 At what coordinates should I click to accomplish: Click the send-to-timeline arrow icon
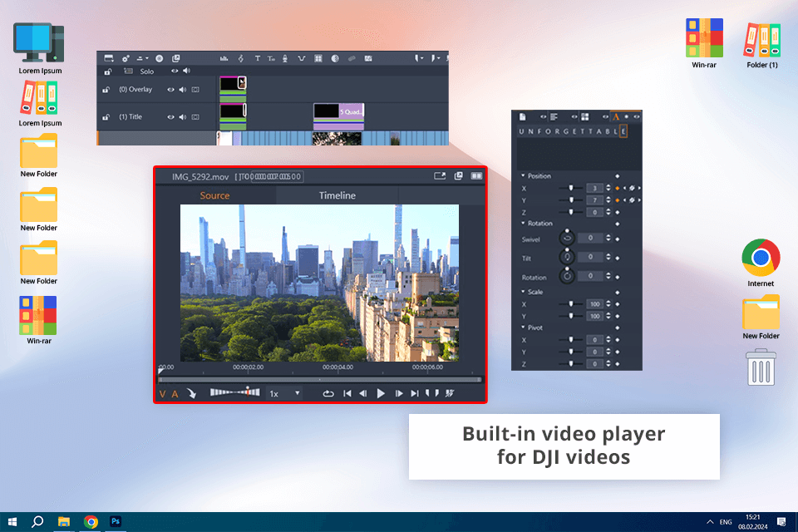[x=191, y=393]
